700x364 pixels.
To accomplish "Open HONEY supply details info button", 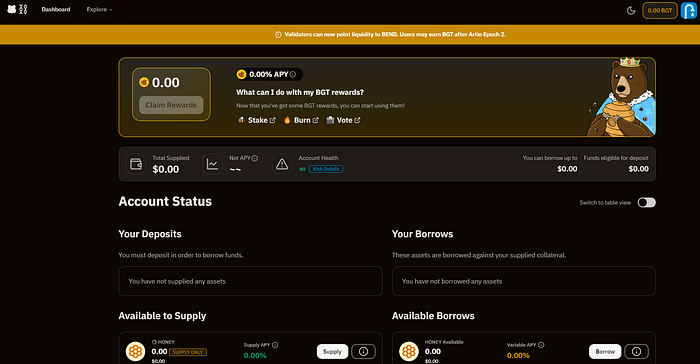I will 363,351.
